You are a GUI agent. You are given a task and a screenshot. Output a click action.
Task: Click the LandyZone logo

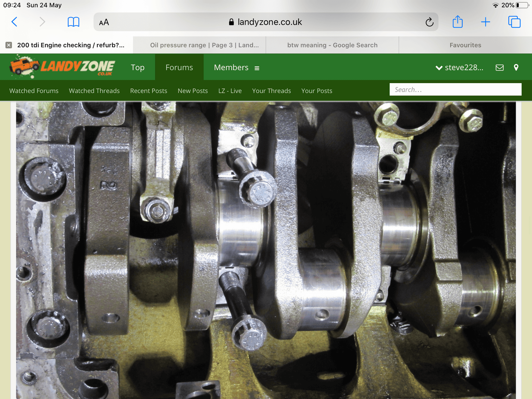pos(62,67)
